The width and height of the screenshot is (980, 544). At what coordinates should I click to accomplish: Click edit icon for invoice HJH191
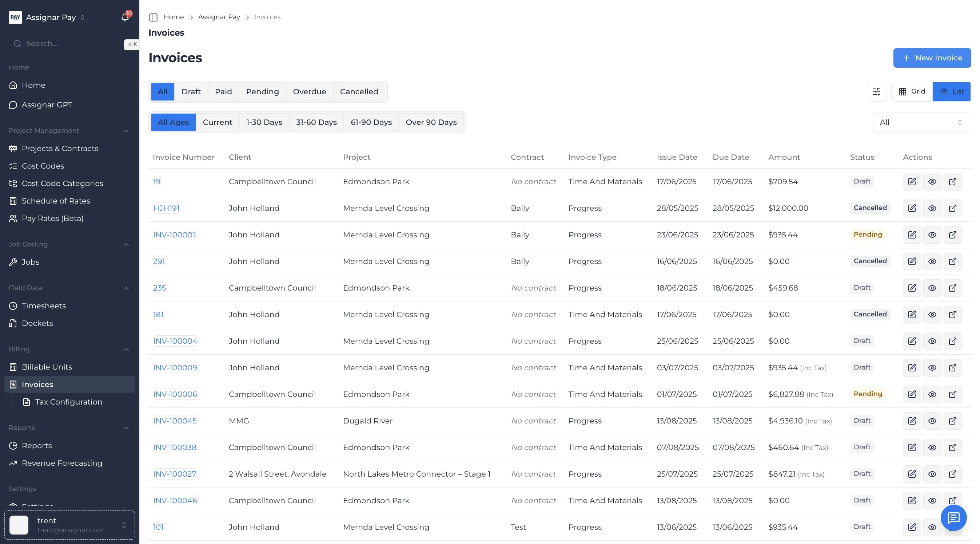click(x=912, y=208)
